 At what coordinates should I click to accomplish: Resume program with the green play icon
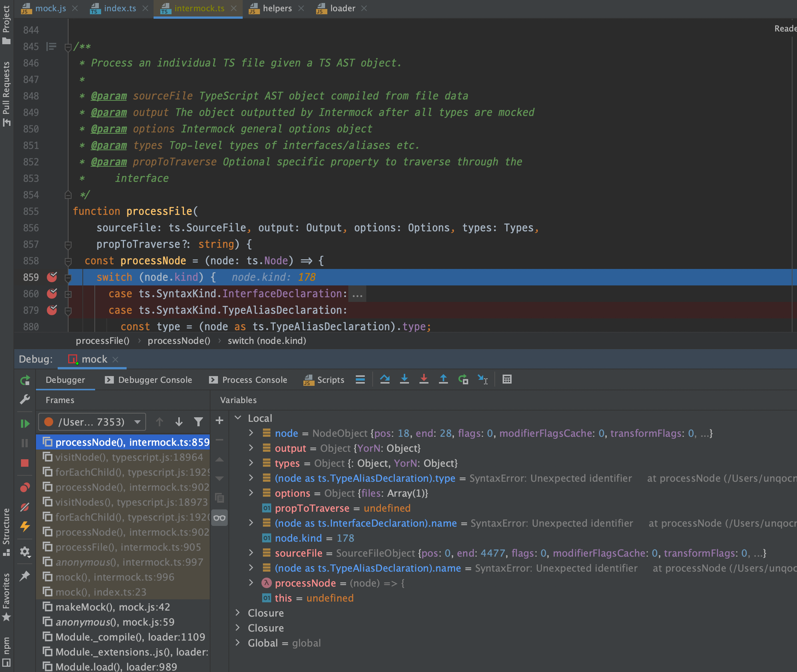25,423
